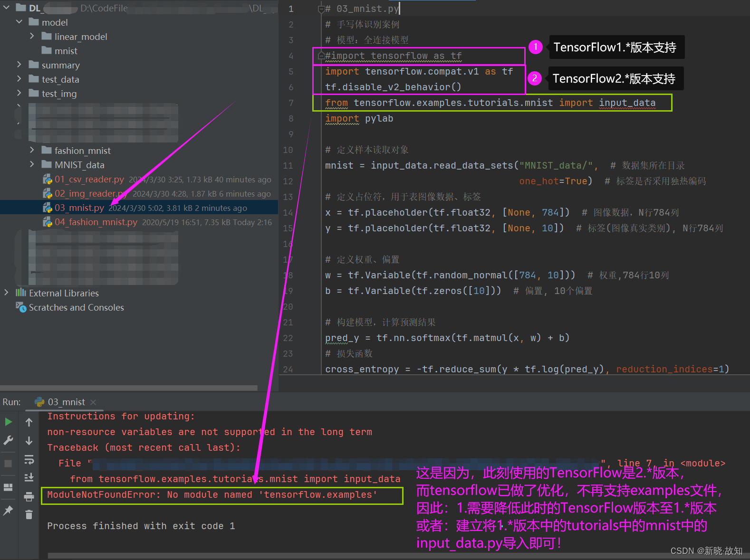Image resolution: width=750 pixels, height=560 pixels.
Task: Click 'Process finished with exit code 1'
Action: [141, 526]
